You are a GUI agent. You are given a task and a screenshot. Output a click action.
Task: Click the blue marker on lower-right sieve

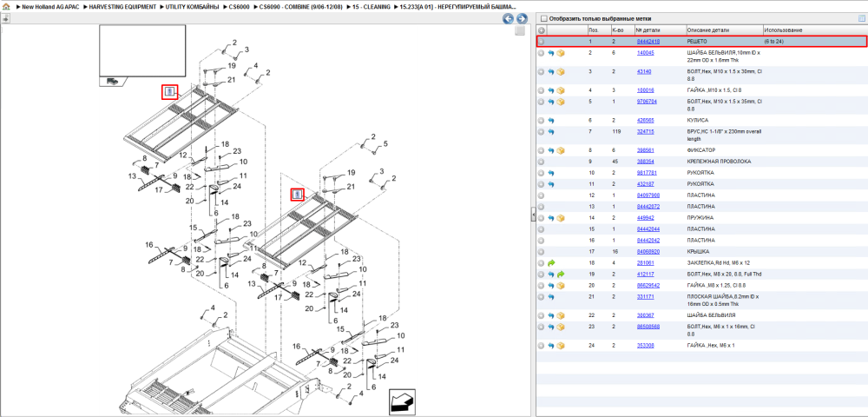(x=298, y=195)
